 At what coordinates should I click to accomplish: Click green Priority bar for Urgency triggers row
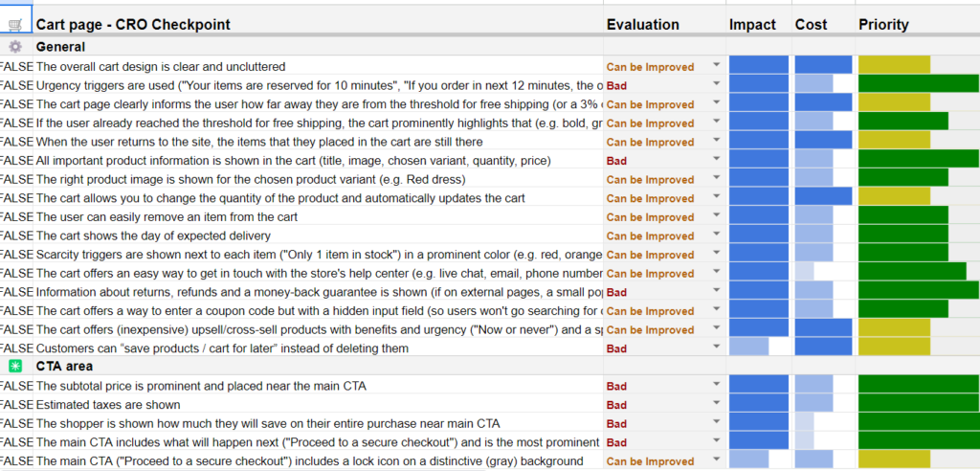point(918,85)
